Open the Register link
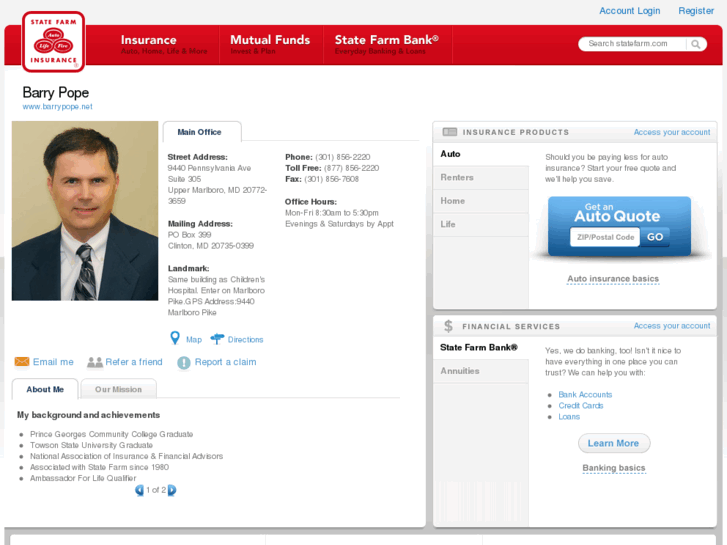 click(x=696, y=11)
